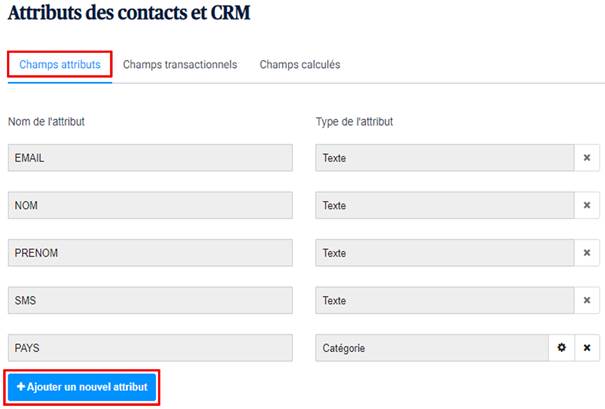Remove the NOM attribute via X icon
The image size is (605, 409).
[x=587, y=206]
